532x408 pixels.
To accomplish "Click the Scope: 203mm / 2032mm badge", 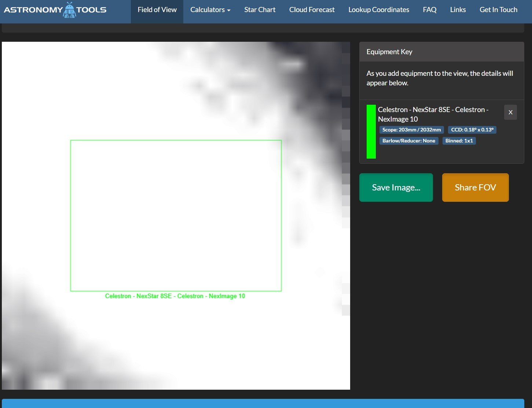I will (x=411, y=130).
